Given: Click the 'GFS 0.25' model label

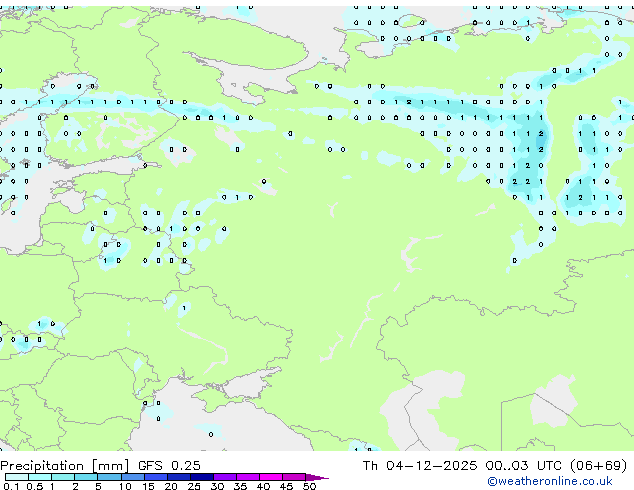Looking at the screenshot, I should 169,466.
